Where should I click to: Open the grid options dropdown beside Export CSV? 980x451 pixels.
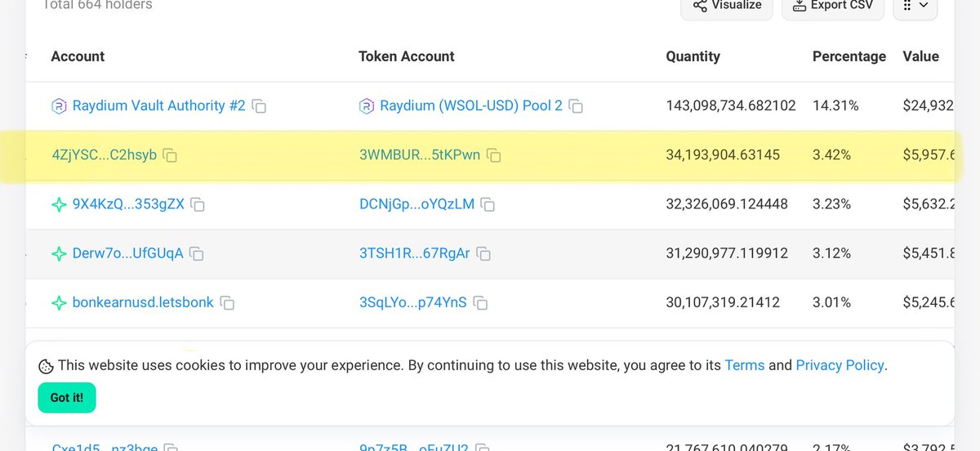click(915, 6)
